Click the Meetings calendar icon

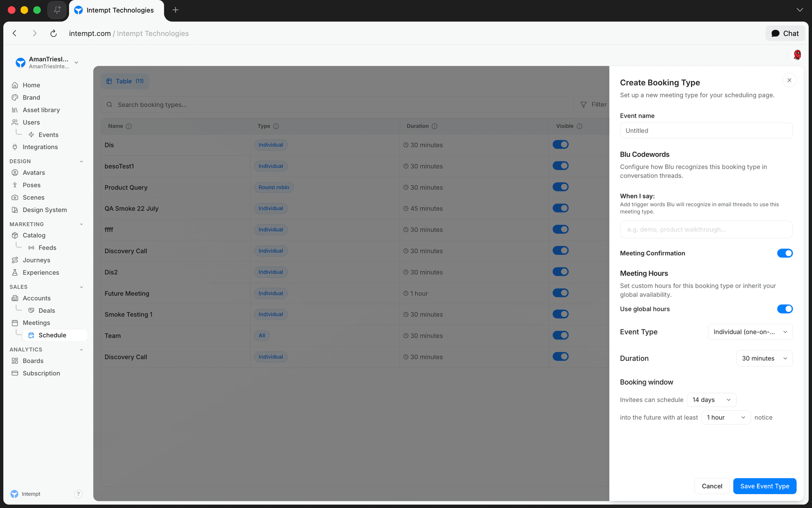(x=15, y=323)
